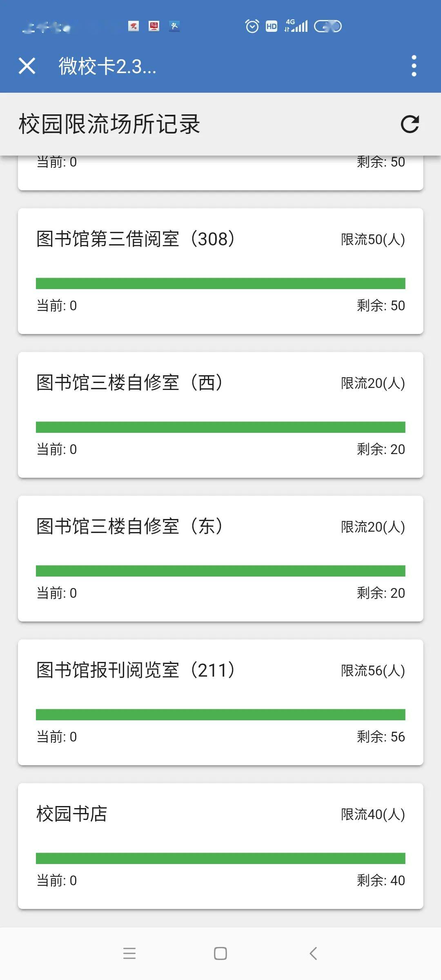Refresh the 校园限流场所记录 list

click(410, 124)
